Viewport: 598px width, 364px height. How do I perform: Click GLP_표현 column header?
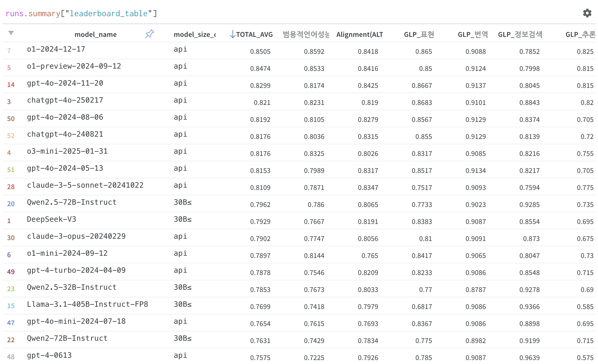coord(419,35)
